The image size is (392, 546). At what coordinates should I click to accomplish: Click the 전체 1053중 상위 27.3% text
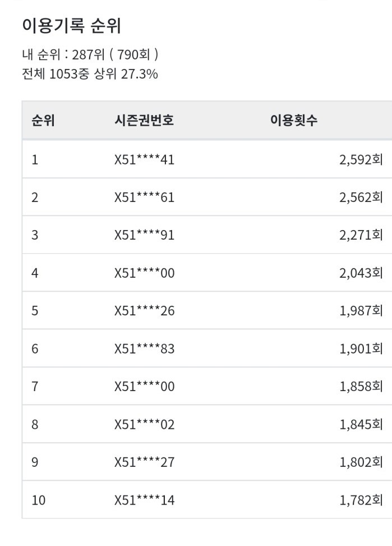[x=90, y=74]
